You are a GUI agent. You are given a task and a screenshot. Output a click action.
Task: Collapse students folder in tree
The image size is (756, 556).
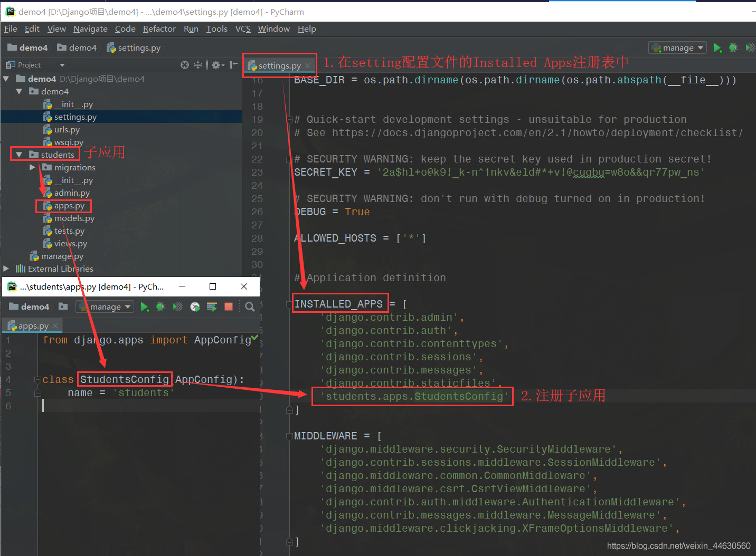tap(19, 155)
